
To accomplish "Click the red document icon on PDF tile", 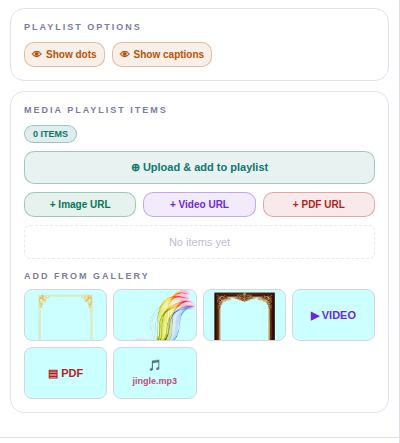I will click(53, 374).
